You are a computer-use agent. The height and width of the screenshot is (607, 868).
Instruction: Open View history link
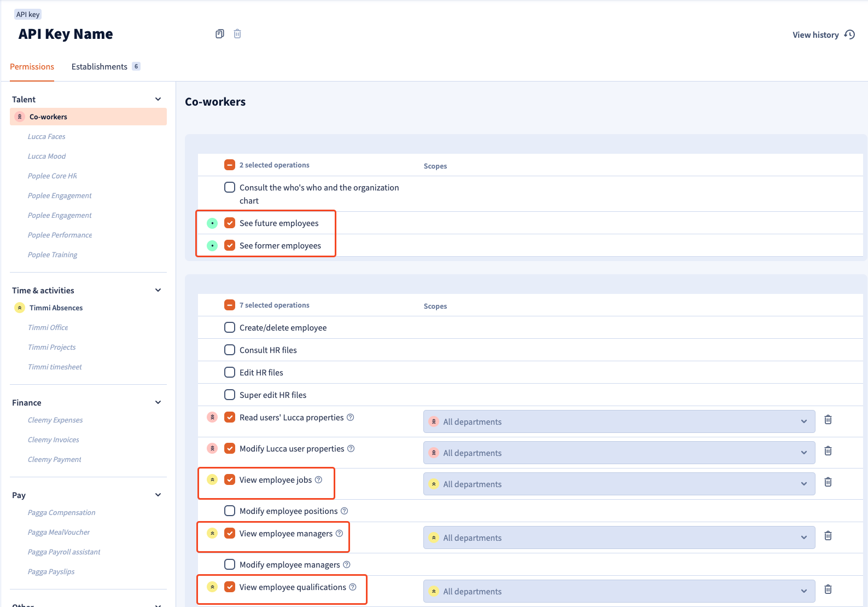click(815, 35)
